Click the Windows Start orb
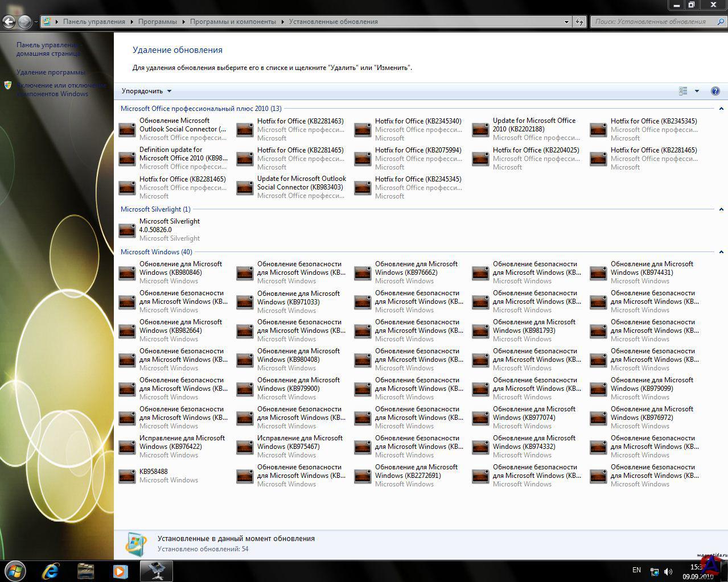728x582 pixels. 15,571
